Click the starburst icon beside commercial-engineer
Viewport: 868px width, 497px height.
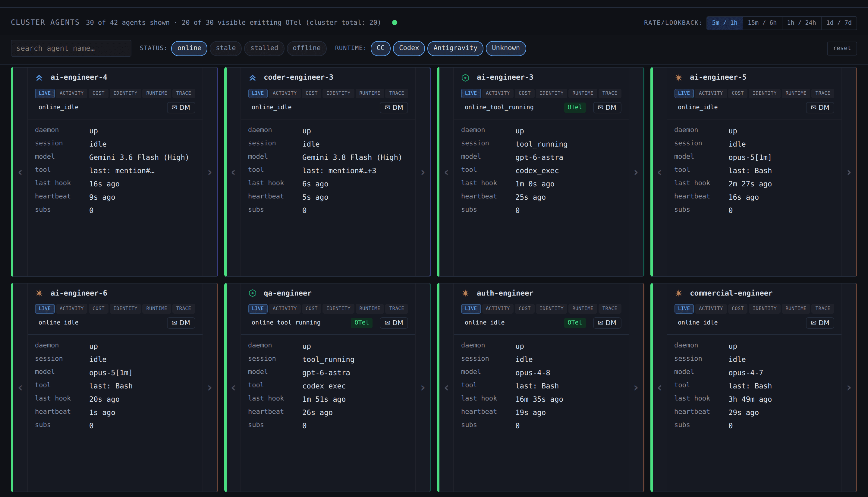pyautogui.click(x=678, y=293)
